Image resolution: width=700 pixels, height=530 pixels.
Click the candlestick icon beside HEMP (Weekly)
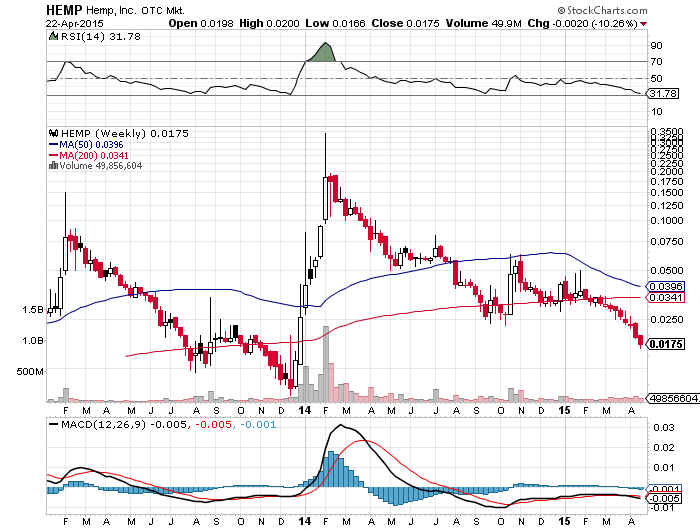pos(54,133)
